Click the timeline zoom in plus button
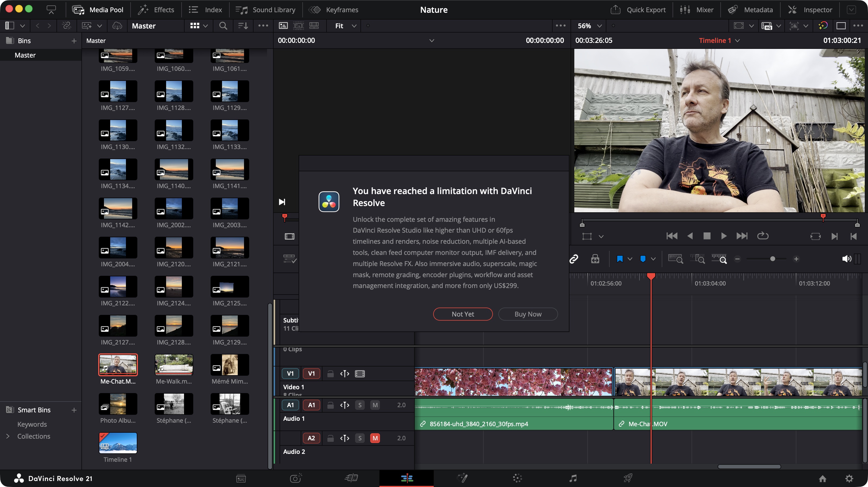 (x=796, y=259)
